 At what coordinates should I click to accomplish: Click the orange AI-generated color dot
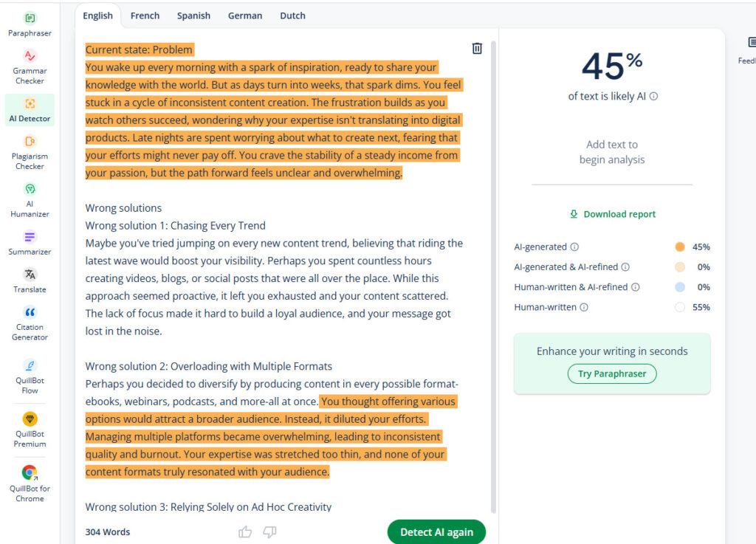pos(680,247)
